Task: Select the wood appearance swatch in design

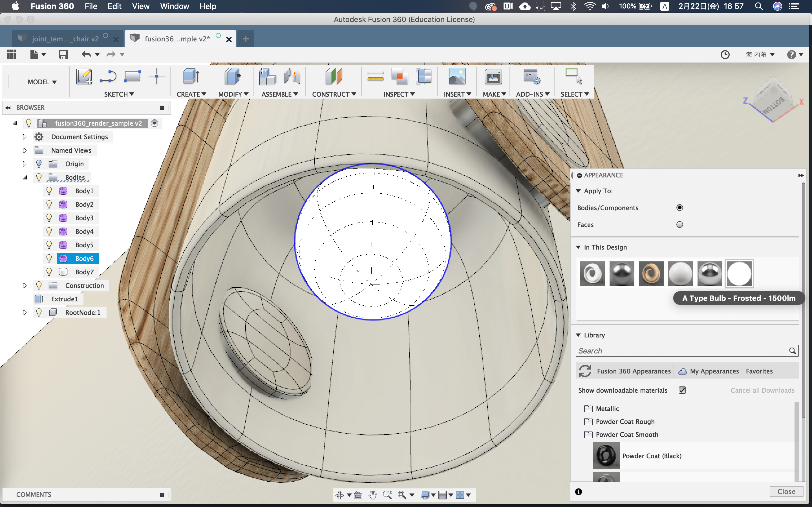Action: click(x=651, y=273)
